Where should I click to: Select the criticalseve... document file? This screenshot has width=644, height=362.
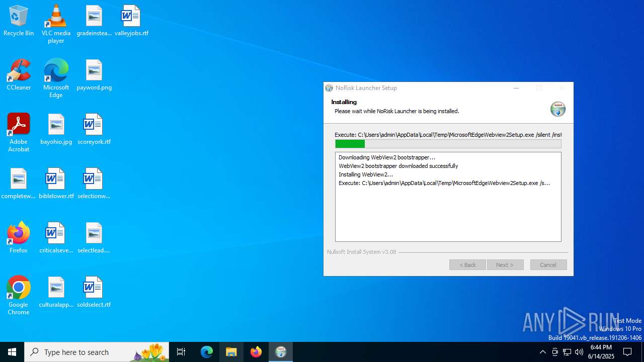click(x=56, y=238)
